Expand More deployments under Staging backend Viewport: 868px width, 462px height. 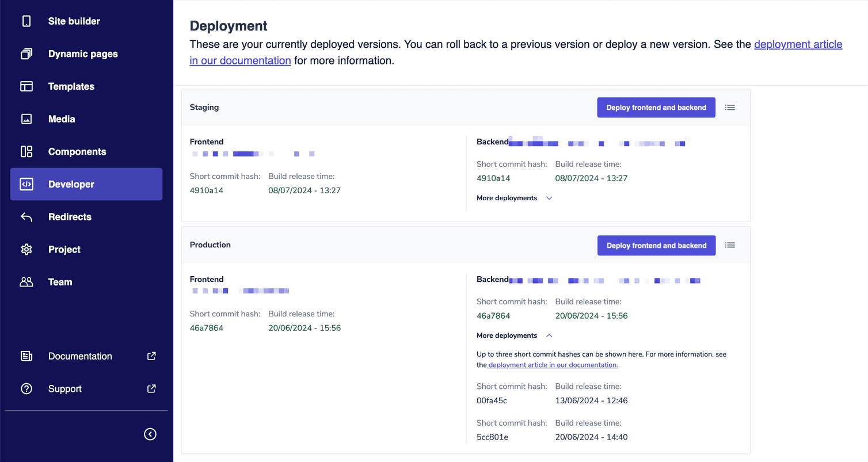click(514, 197)
